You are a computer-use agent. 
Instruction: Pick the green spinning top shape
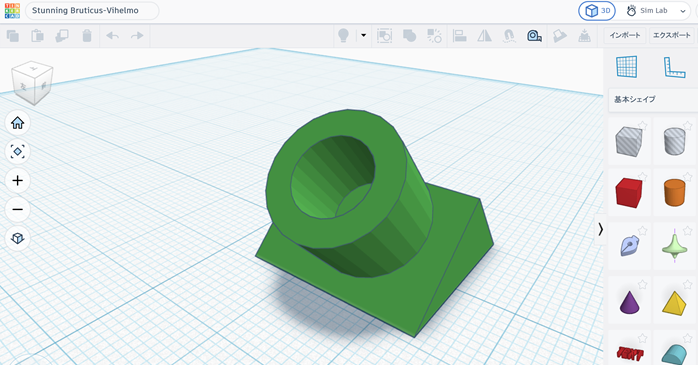[674, 246]
